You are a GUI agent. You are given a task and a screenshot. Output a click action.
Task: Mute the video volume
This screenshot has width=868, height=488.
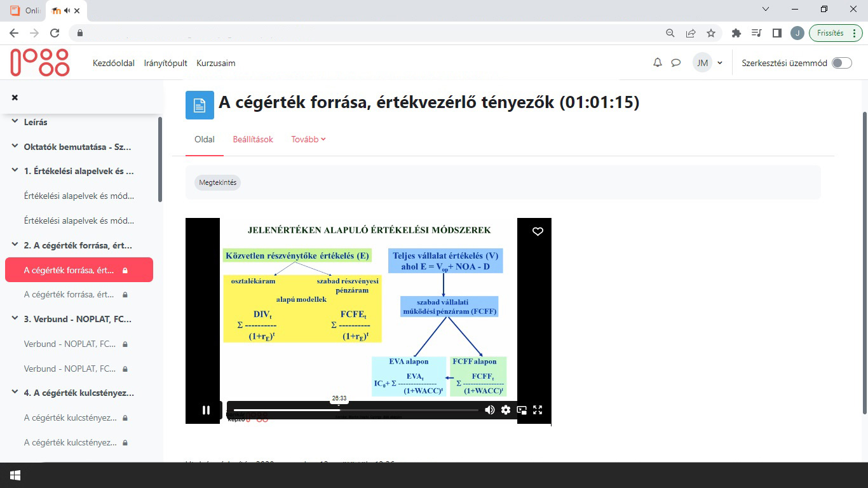tap(489, 410)
